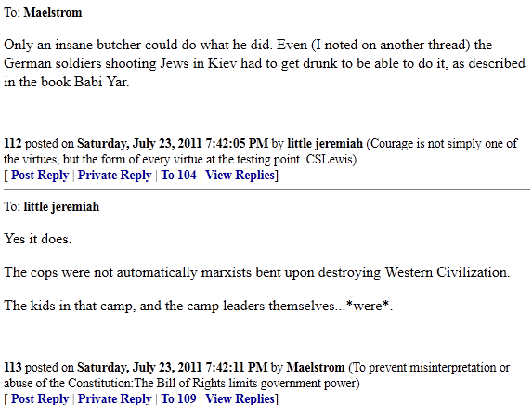View Replies for post 112

click(240, 176)
